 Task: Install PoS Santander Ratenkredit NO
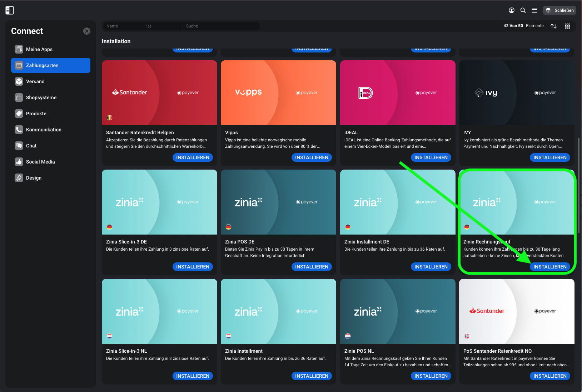pyautogui.click(x=550, y=376)
